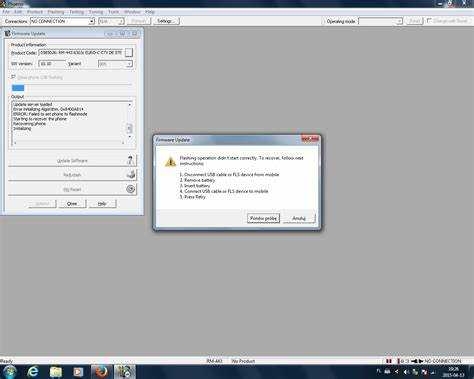474x379 pixels.
Task: Expand the Connections dropdown showing NO CONNECTION
Action: (92, 21)
